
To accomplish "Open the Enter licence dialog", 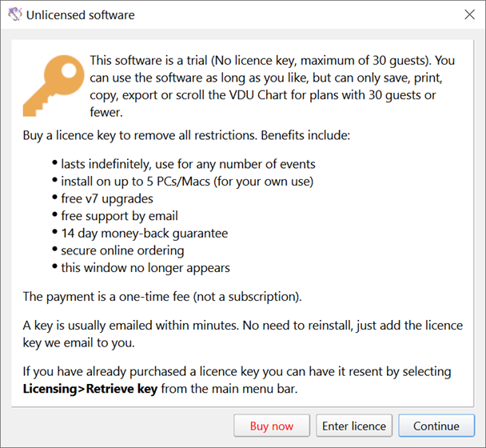I will pyautogui.click(x=354, y=426).
